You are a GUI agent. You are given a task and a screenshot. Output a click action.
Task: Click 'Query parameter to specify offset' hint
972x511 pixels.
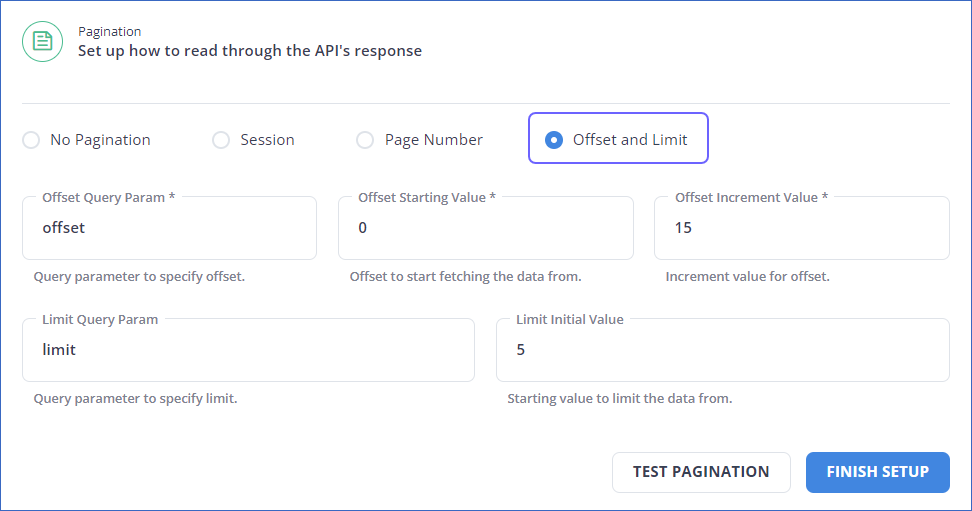click(139, 277)
